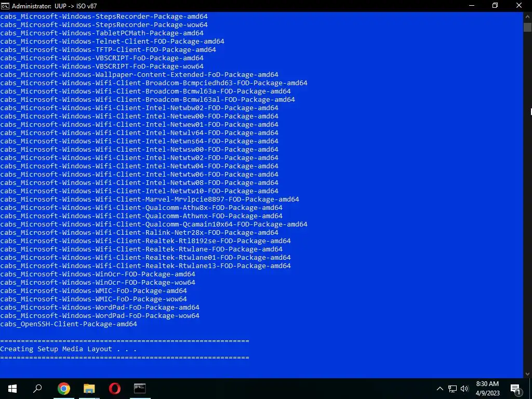Click the Broadcom-Bcmwl63a-FOD line
The image size is (532, 399).
pyautogui.click(x=145, y=91)
